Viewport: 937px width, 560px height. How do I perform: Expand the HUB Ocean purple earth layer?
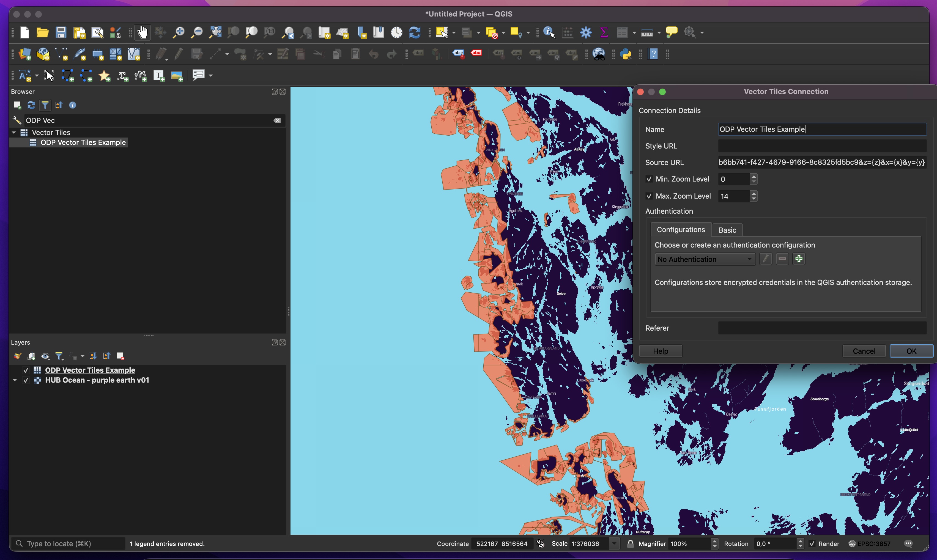pos(15,380)
